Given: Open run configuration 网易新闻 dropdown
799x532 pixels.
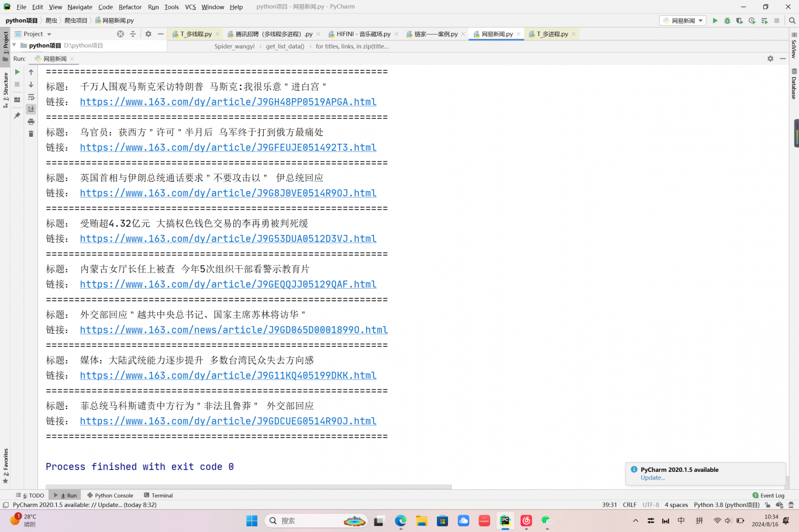Looking at the screenshot, I should 683,20.
